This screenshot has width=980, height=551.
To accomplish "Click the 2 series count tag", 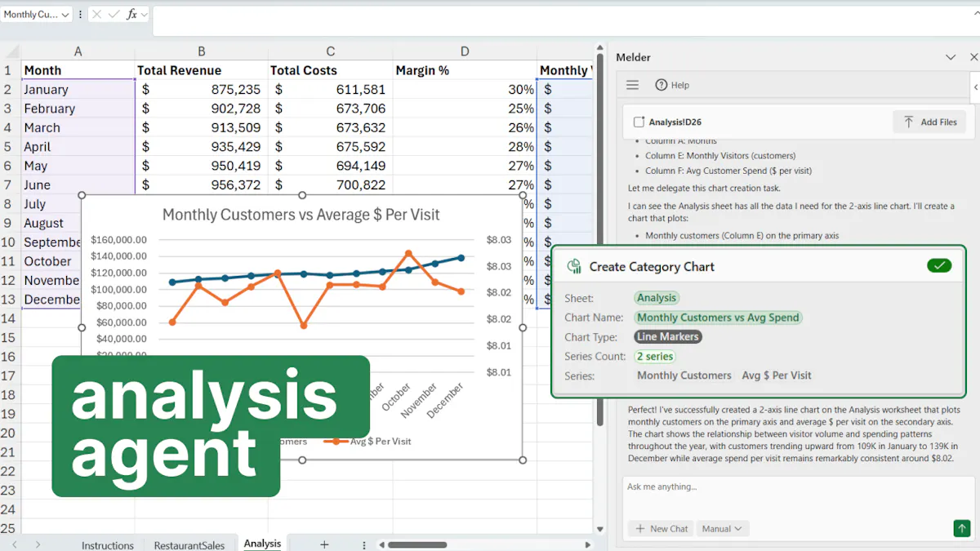I will pos(655,356).
